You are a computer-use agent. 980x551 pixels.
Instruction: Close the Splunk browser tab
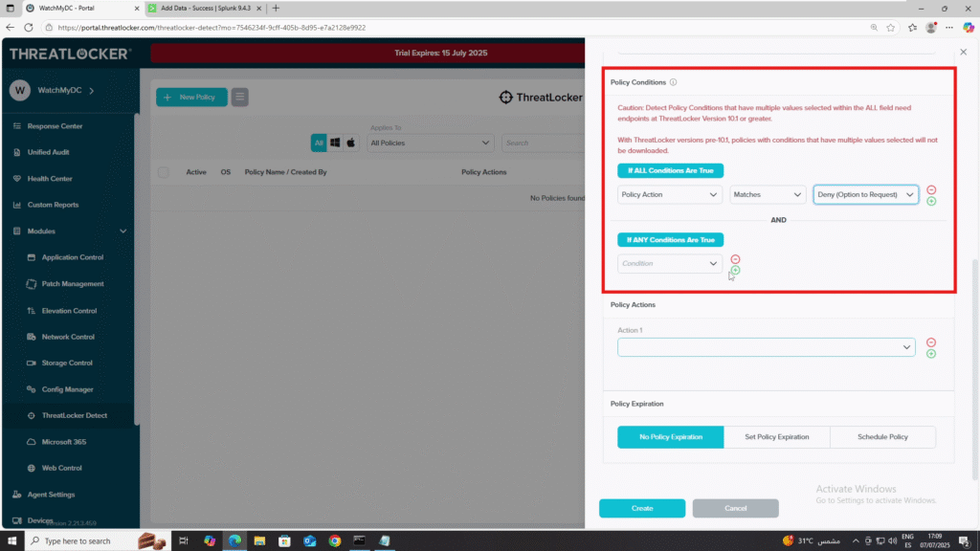point(258,8)
